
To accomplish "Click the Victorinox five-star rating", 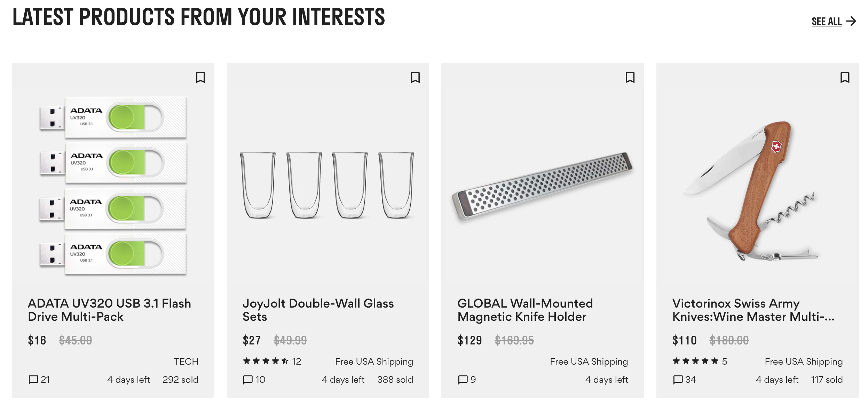I will coord(695,361).
